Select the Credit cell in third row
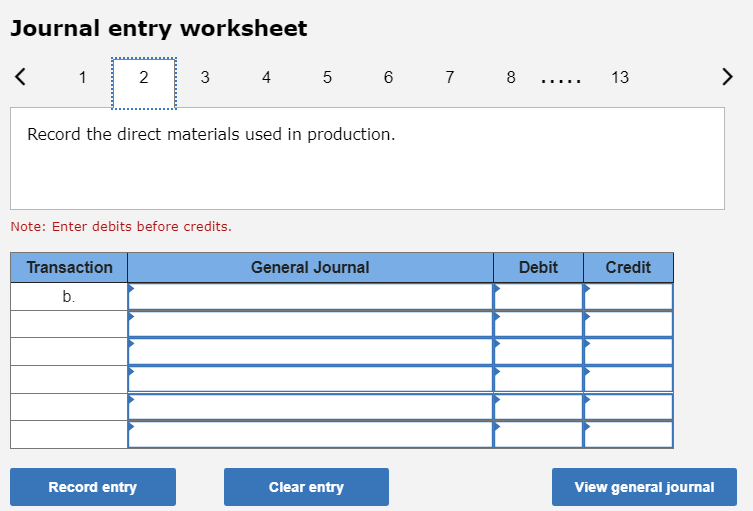 click(x=628, y=352)
